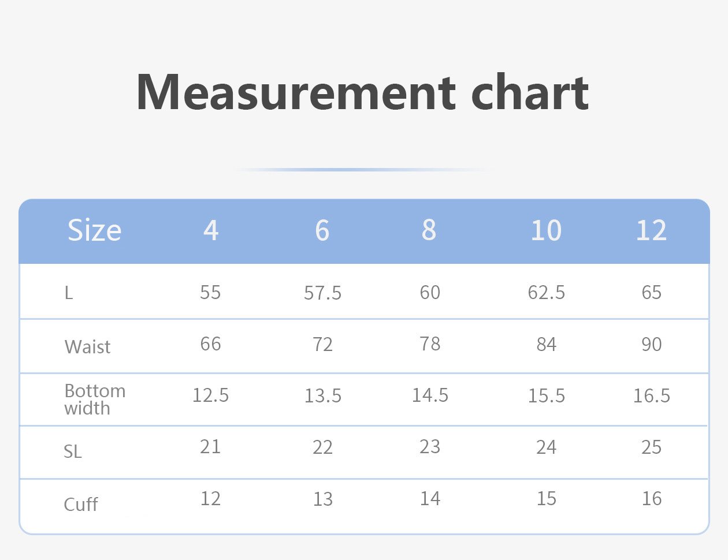This screenshot has width=728, height=560.
Task: Click size 4 column header
Action: pyautogui.click(x=211, y=230)
